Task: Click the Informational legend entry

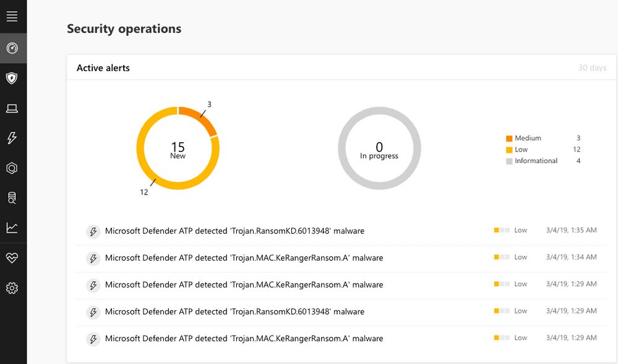Action: 536,161
